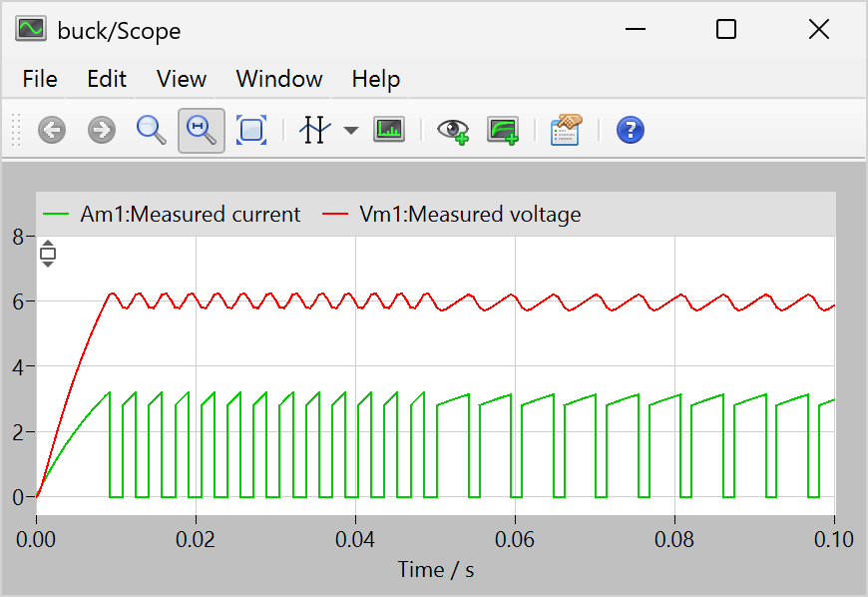Image resolution: width=868 pixels, height=597 pixels.
Task: Click the zoom to fit icon
Action: coord(251,130)
